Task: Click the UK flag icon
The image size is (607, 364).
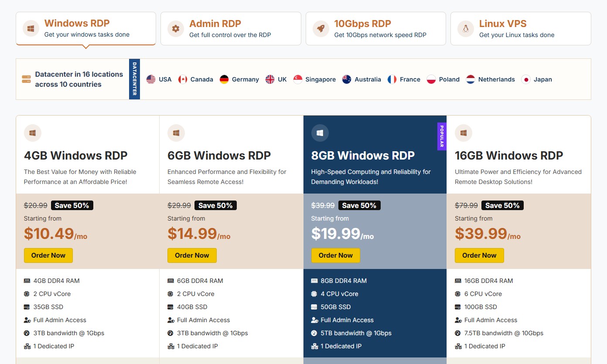Action: click(x=269, y=79)
